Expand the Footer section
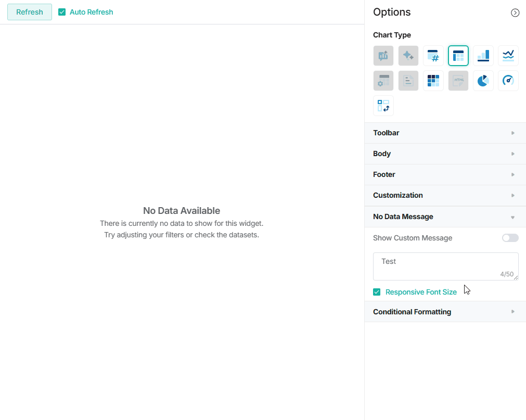The height and width of the screenshot is (420, 526). (x=445, y=175)
